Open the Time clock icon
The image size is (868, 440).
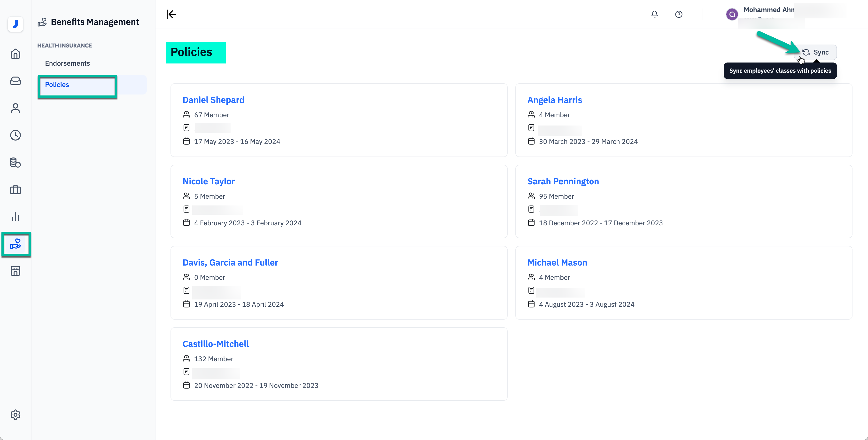click(15, 135)
